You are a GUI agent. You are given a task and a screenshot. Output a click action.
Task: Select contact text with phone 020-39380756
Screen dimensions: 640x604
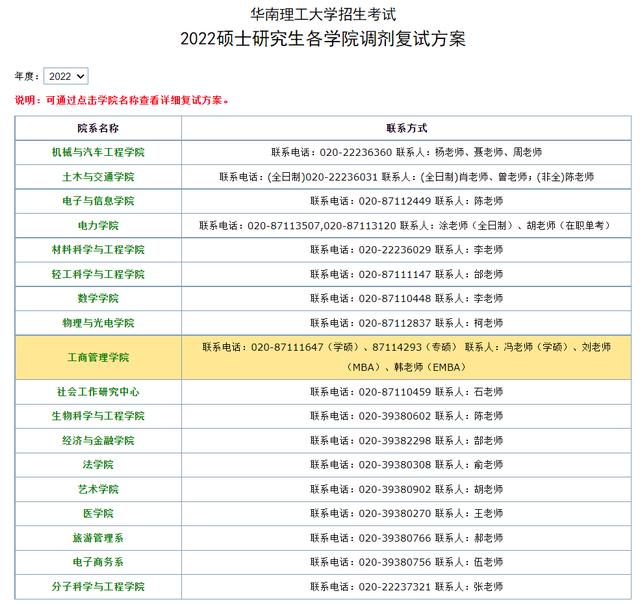pyautogui.click(x=407, y=562)
